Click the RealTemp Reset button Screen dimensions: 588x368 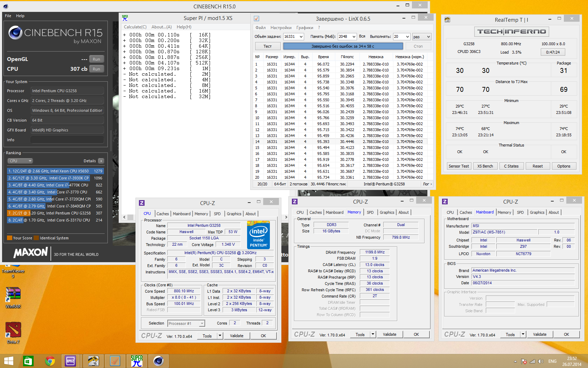click(538, 166)
